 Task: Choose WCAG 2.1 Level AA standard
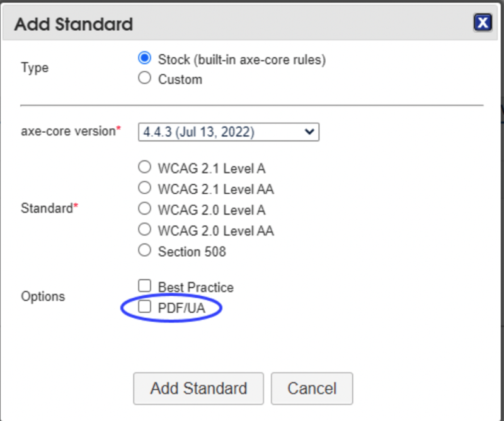coord(145,188)
